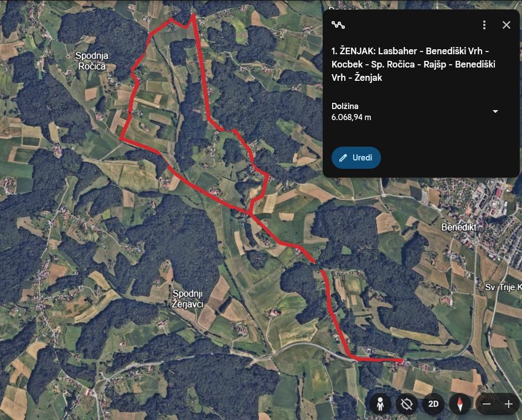Image resolution: width=522 pixels, height=420 pixels.
Task: Click the compass to reset north
Action: [x=460, y=404]
